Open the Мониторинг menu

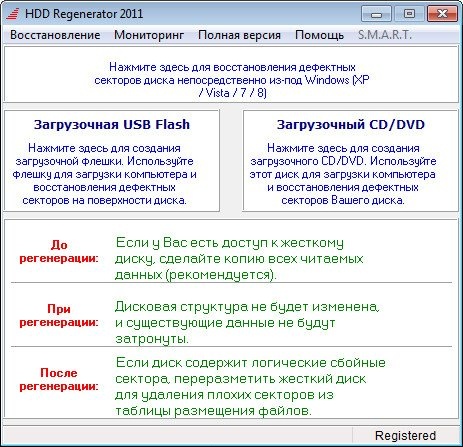pos(149,35)
